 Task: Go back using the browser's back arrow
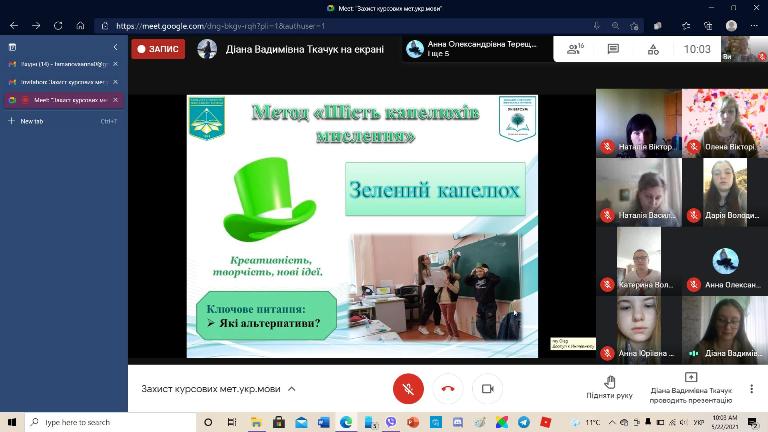pos(14,25)
